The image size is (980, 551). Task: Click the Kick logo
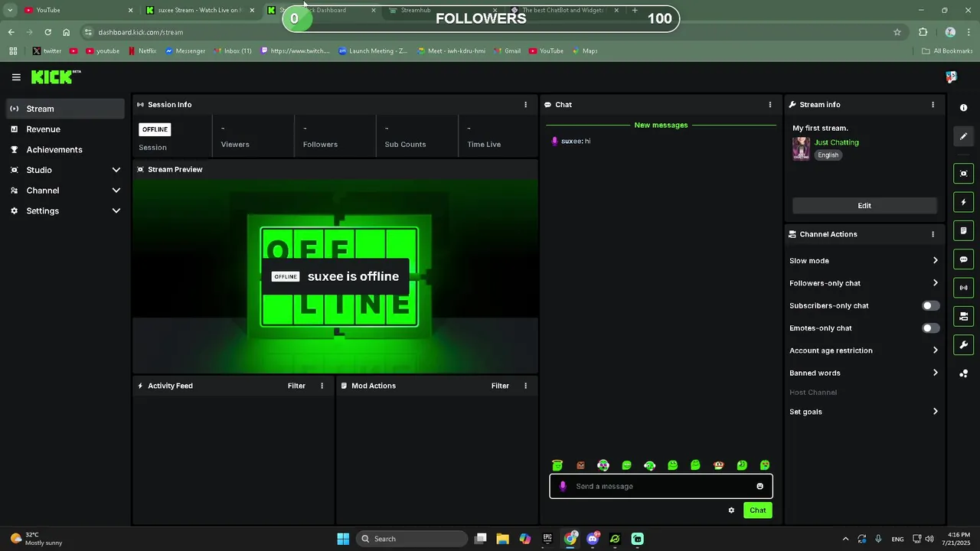click(55, 77)
